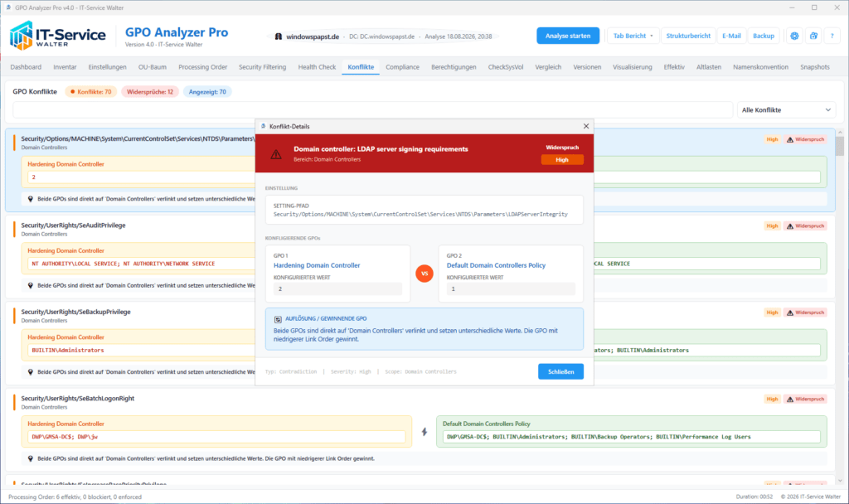849x504 pixels.
Task: Click the Konflikt-Details dialog title icon
Action: pos(264,126)
